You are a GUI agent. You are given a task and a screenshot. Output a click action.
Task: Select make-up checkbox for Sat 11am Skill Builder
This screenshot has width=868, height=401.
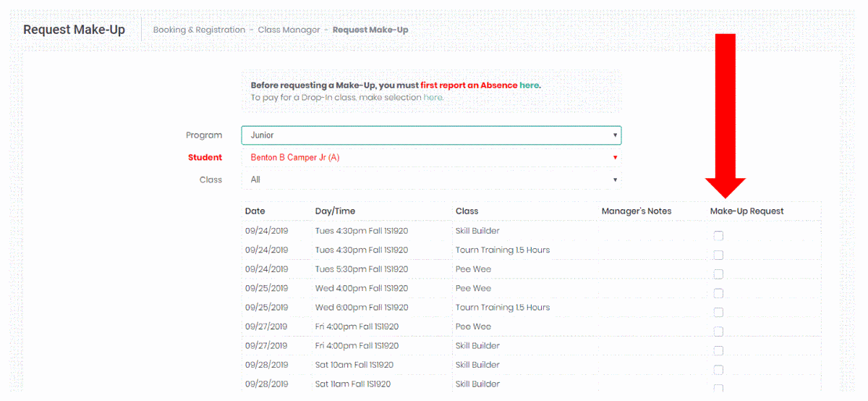pyautogui.click(x=718, y=389)
